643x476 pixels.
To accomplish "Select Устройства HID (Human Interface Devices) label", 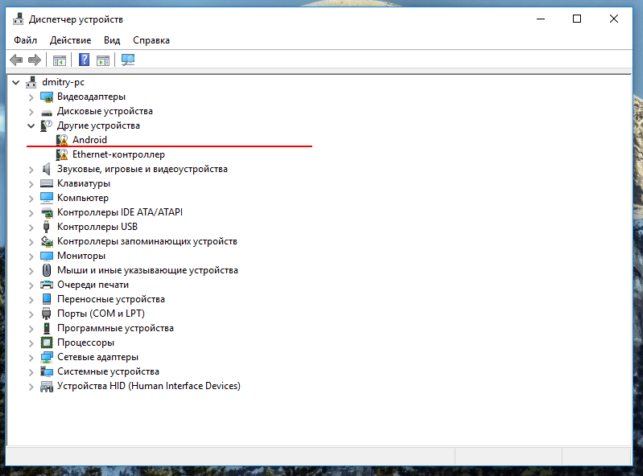I will tap(149, 386).
